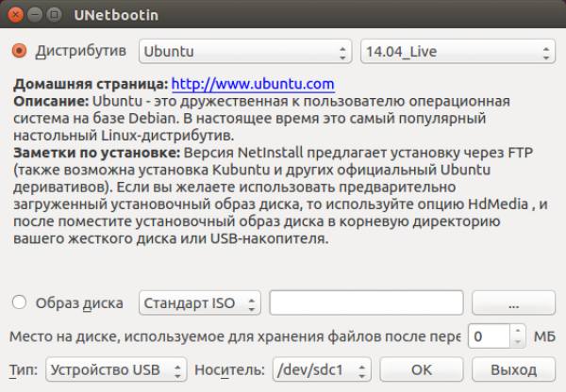Click the Выход button

pyautogui.click(x=513, y=369)
